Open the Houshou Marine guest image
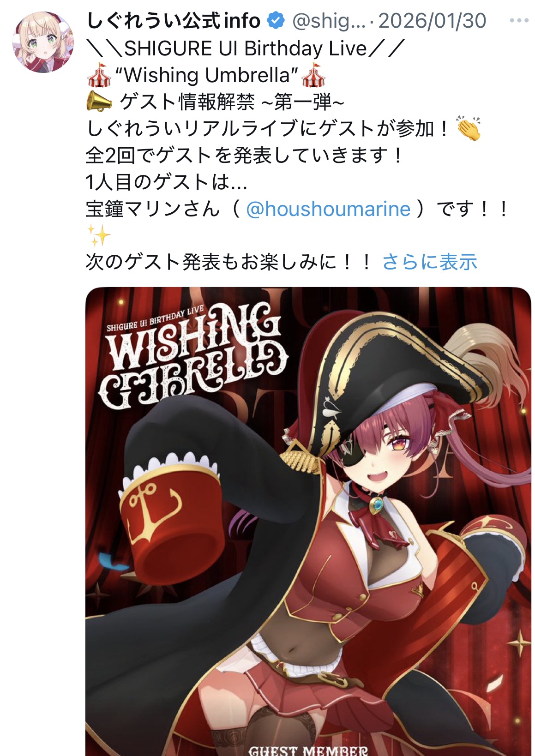Screen dimensions: 535x756 click(x=308, y=521)
